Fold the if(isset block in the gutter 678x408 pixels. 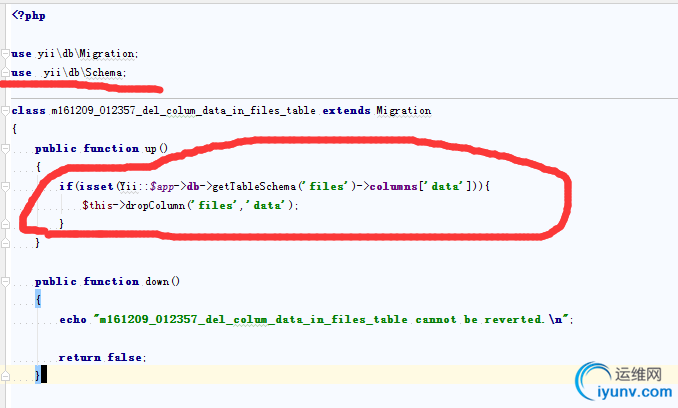[x=5, y=187]
